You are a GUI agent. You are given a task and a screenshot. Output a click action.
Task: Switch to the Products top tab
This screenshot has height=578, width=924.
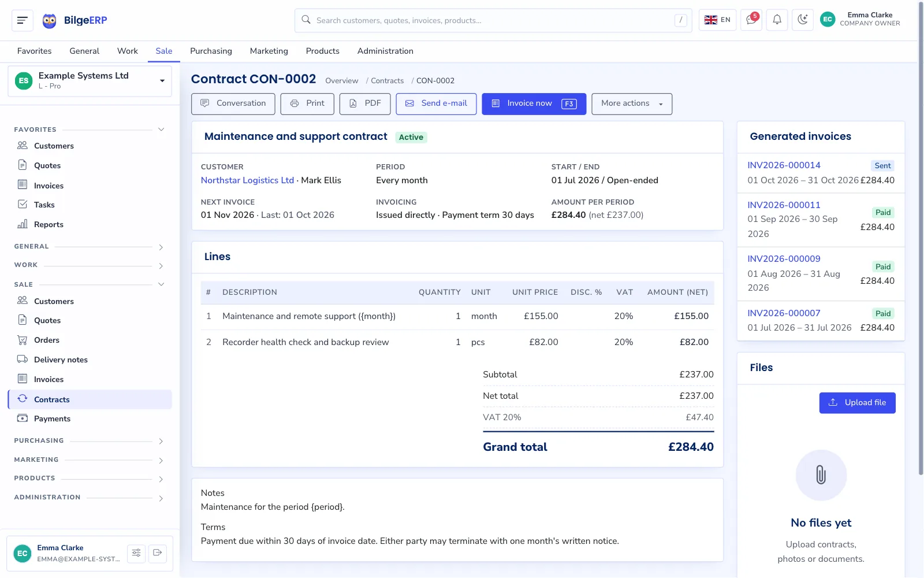pyautogui.click(x=322, y=51)
